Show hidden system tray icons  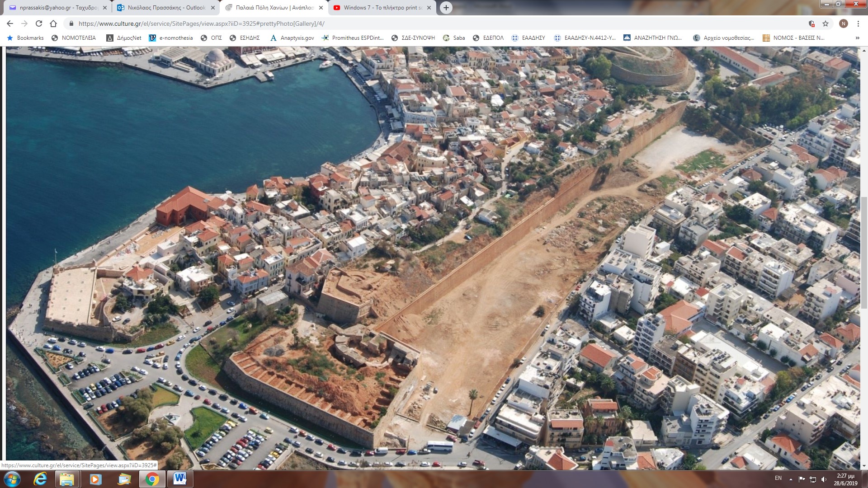(x=791, y=479)
